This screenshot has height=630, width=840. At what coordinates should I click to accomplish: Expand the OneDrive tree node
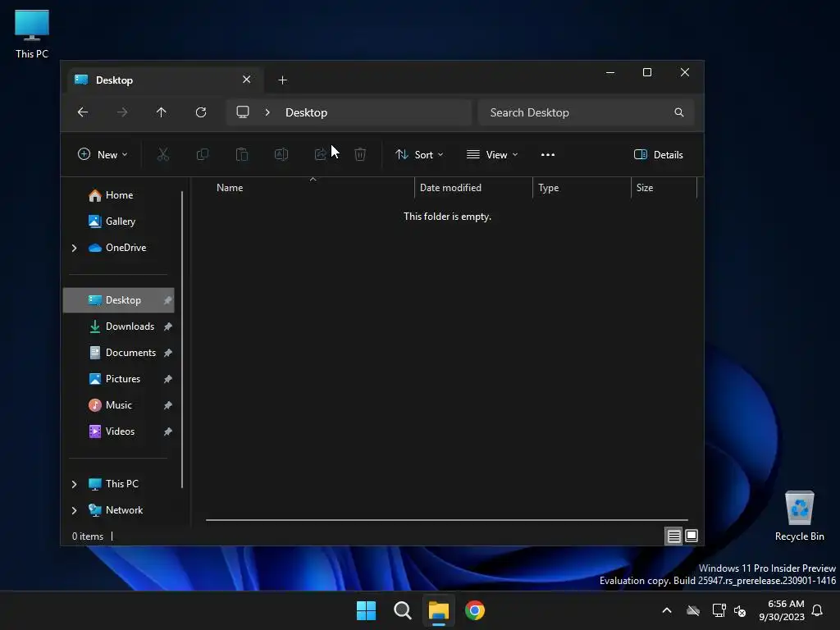coord(75,248)
